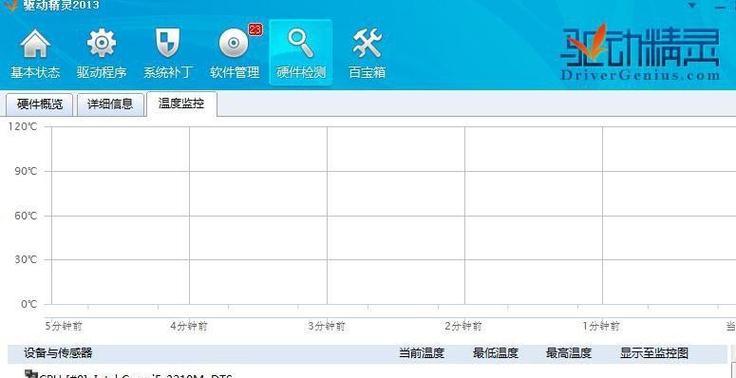This screenshot has height=378, width=736.
Task: Switch to the 详细信息 tab
Action: (110, 104)
